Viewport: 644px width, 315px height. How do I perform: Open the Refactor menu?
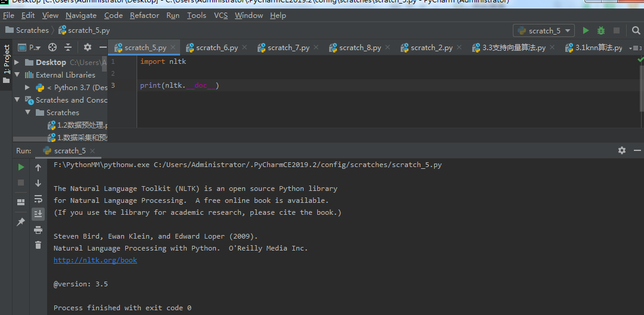[144, 15]
